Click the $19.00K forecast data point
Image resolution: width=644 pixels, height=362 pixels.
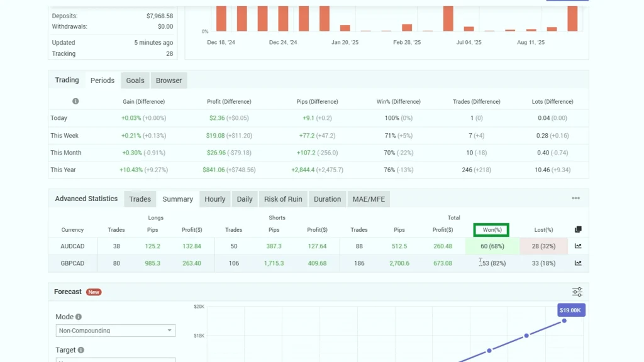click(x=564, y=321)
